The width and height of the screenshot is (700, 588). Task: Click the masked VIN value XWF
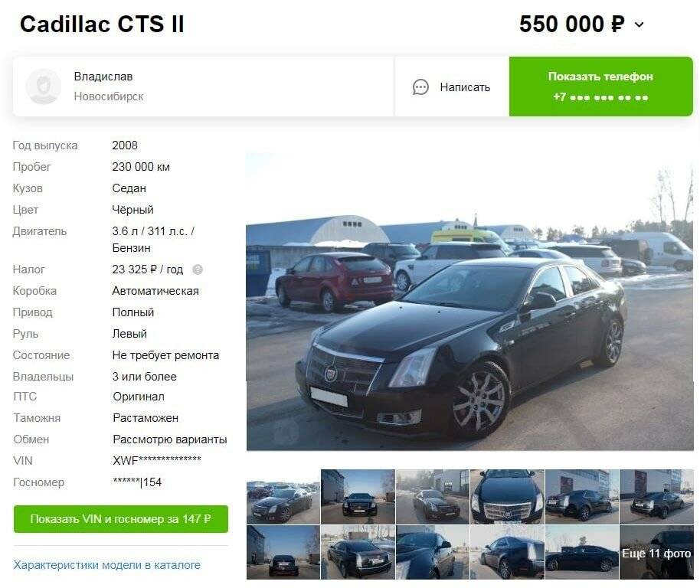(x=157, y=460)
